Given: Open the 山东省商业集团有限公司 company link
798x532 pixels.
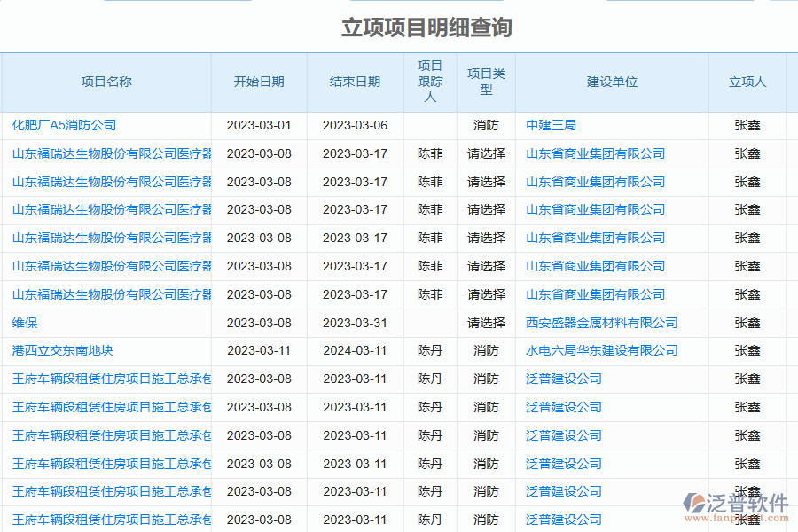Looking at the screenshot, I should [595, 153].
